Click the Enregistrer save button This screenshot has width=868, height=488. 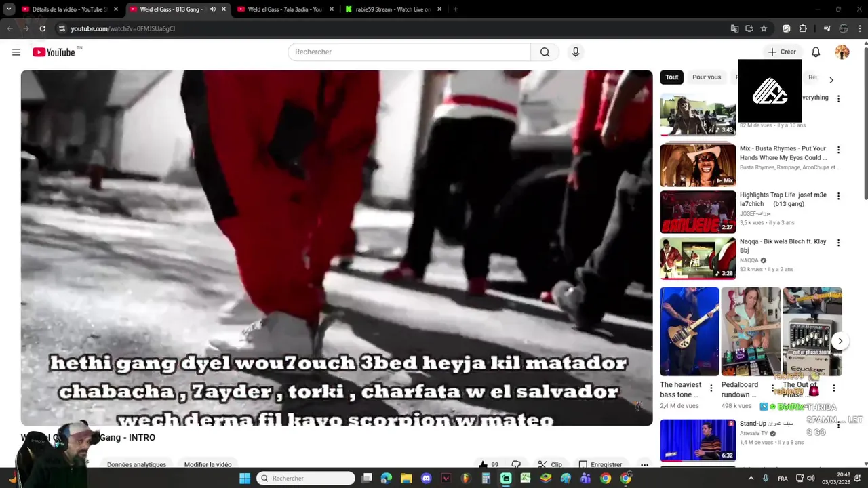600,464
